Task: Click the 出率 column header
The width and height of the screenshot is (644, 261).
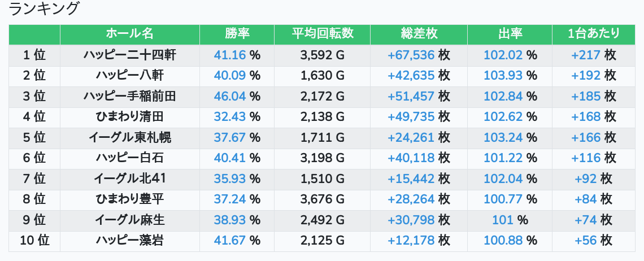Action: [x=510, y=34]
